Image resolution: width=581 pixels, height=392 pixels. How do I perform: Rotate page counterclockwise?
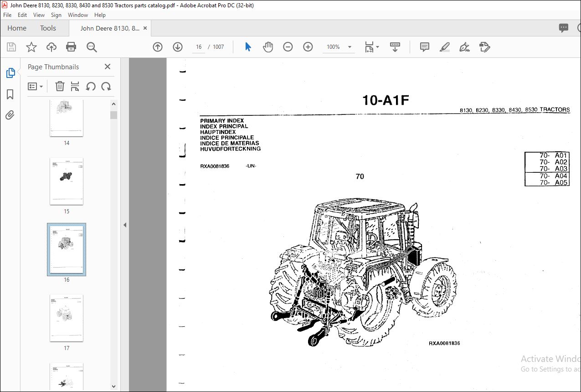91,86
